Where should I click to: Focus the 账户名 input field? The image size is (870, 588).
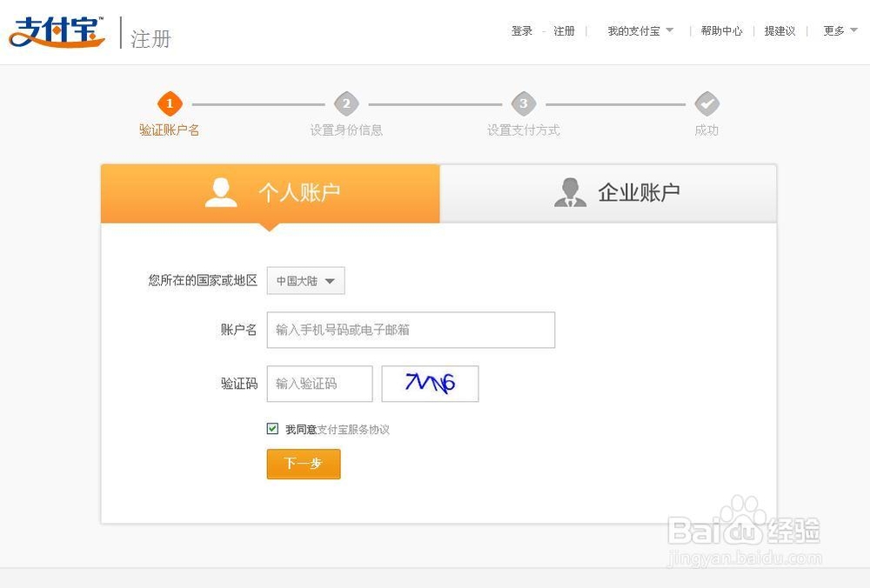click(411, 330)
